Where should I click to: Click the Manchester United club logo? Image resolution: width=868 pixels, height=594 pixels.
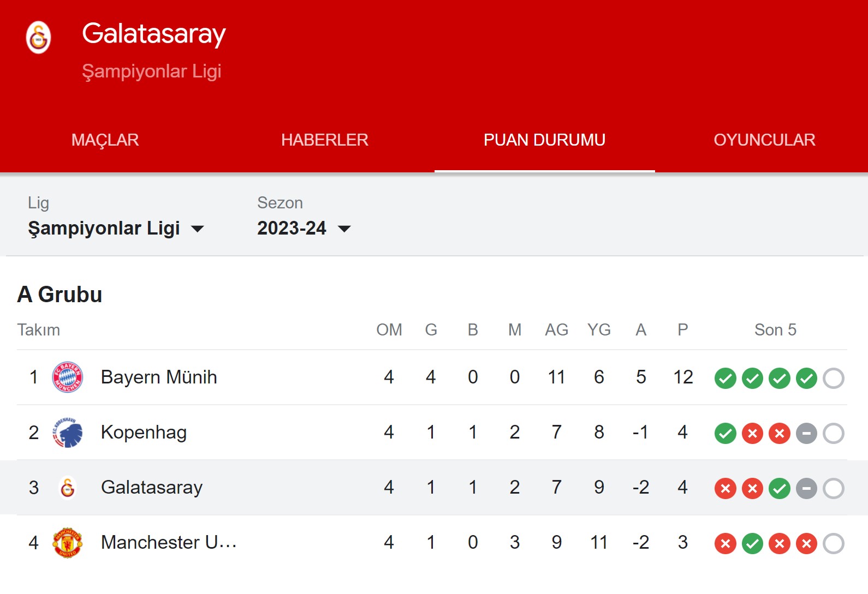pos(67,543)
